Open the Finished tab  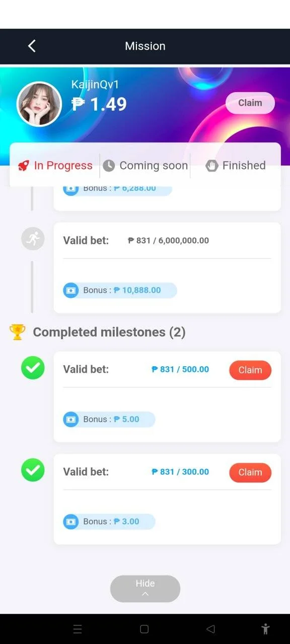[236, 166]
